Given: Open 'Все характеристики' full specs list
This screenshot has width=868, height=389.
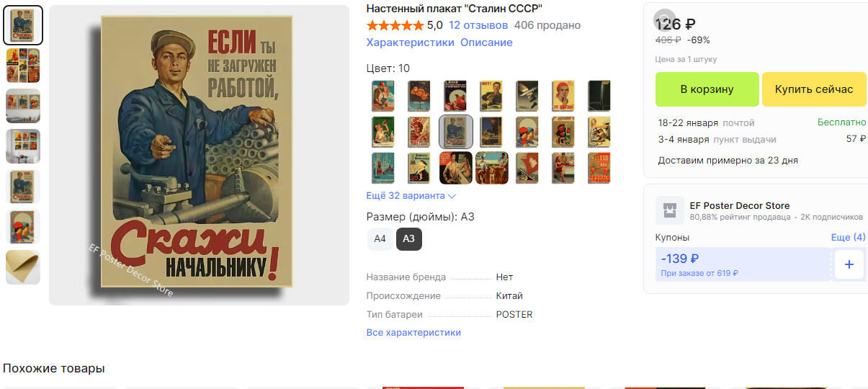Looking at the screenshot, I should 413,332.
